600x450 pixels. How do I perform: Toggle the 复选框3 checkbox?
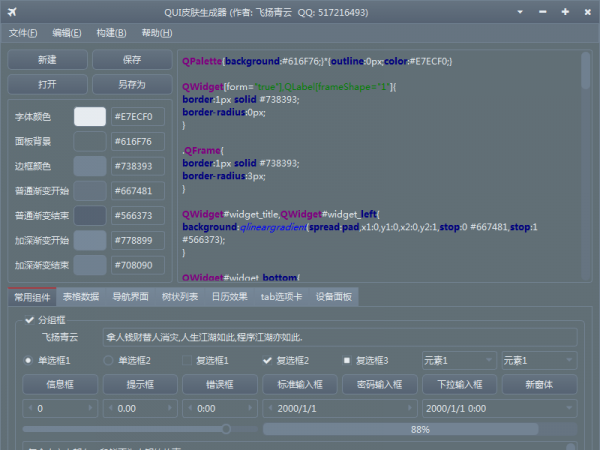347,360
